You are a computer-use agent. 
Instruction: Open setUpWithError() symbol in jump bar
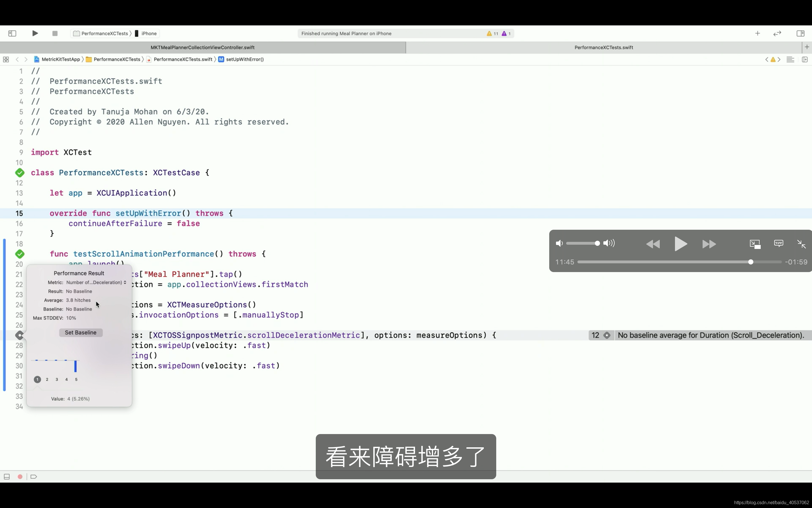pos(241,60)
